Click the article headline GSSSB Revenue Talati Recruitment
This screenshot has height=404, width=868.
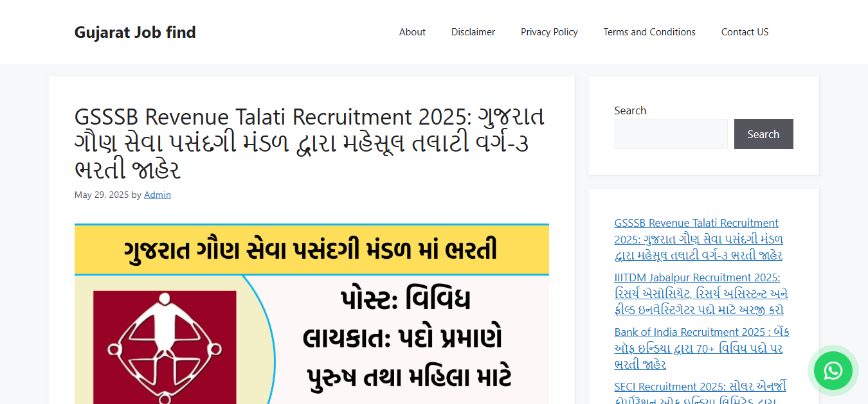tap(310, 144)
